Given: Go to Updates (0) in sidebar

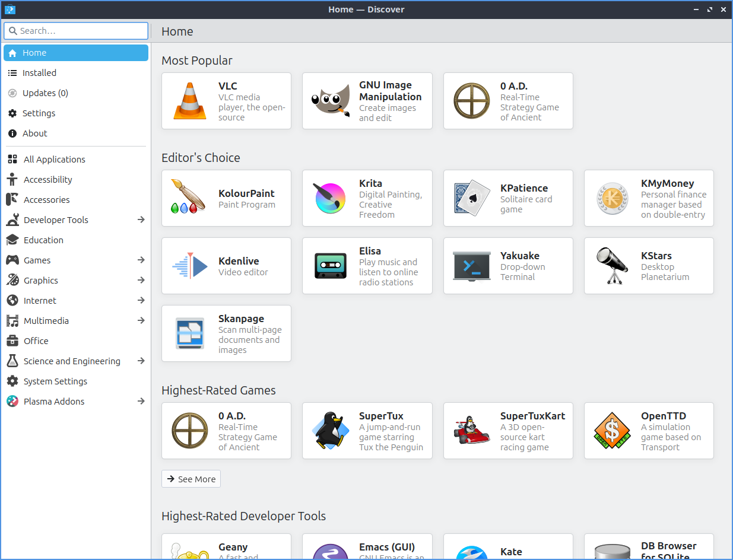Looking at the screenshot, I should pos(45,93).
